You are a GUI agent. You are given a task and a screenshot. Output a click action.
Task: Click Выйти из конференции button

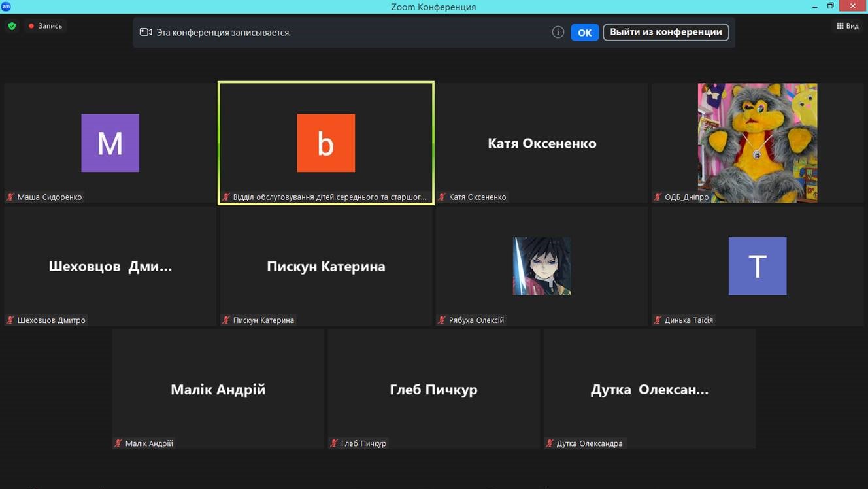[x=665, y=32]
